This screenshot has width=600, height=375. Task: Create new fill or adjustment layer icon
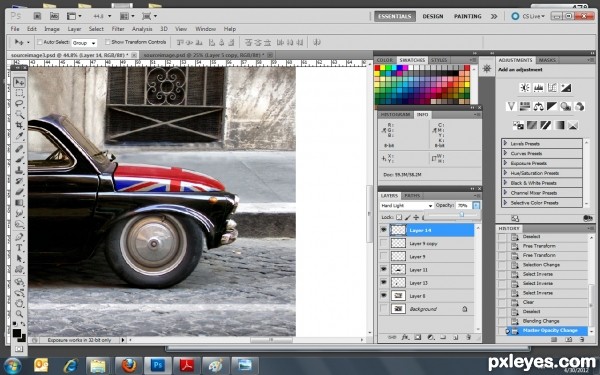(430, 338)
